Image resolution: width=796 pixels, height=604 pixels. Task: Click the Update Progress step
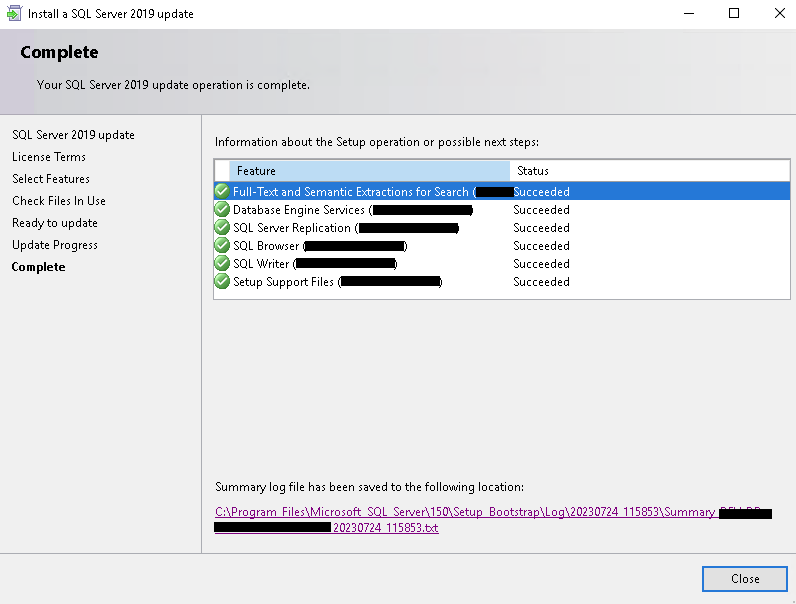click(55, 245)
